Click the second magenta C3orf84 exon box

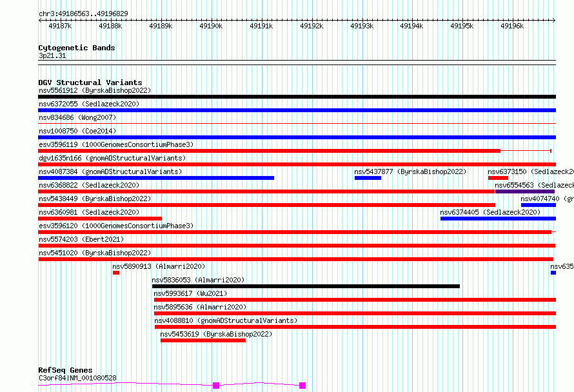pyautogui.click(x=302, y=386)
